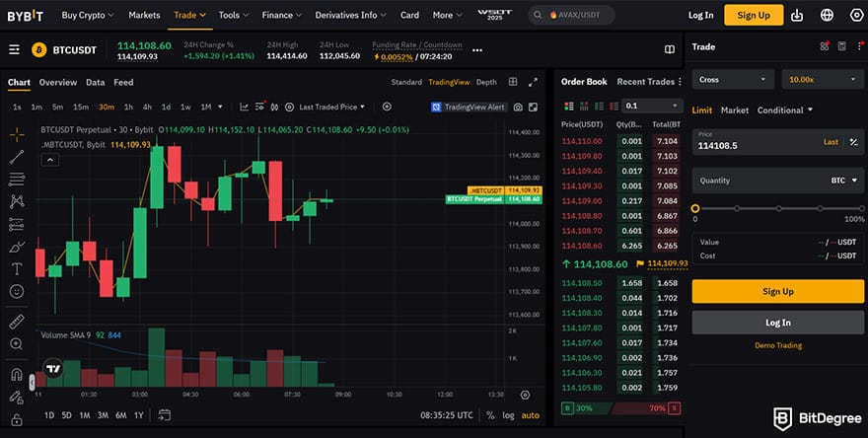Open the 0.1 price grouping dropdown
Image resolution: width=868 pixels, height=438 pixels.
point(652,106)
